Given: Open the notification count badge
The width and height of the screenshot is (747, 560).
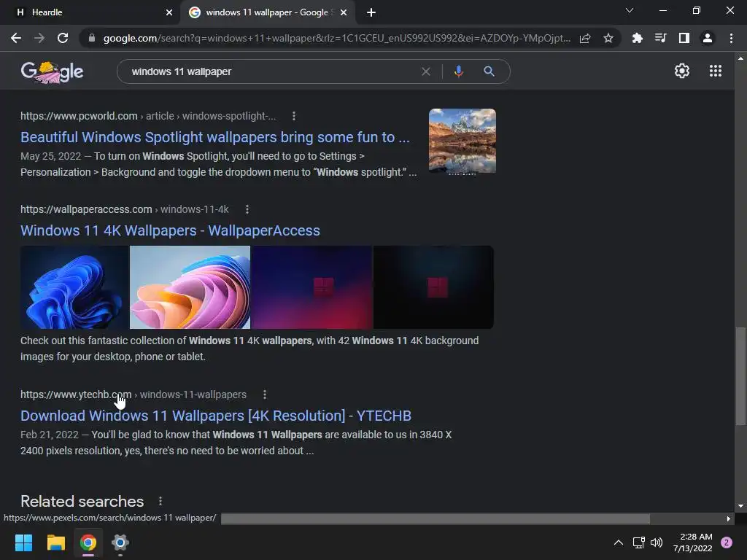Looking at the screenshot, I should [x=727, y=542].
